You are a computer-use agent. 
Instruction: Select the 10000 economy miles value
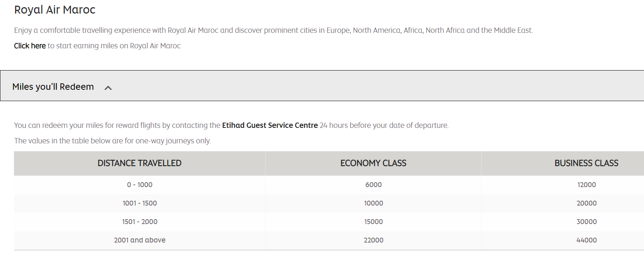373,203
